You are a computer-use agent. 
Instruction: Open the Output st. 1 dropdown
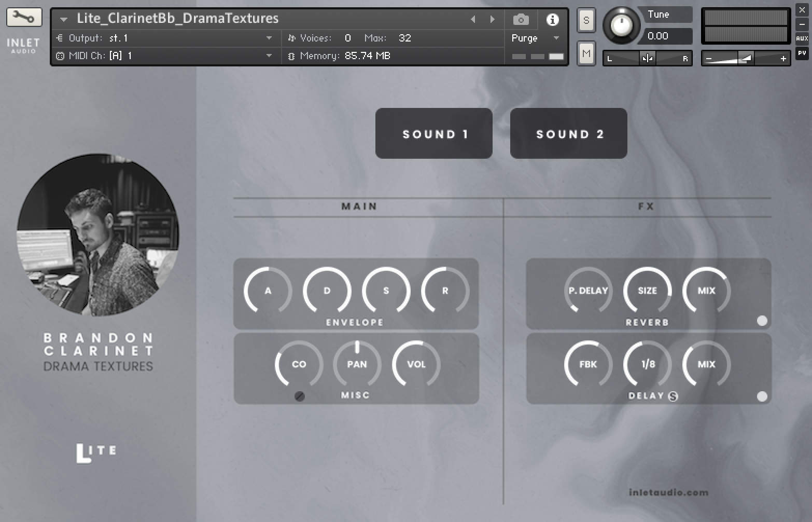(x=269, y=38)
